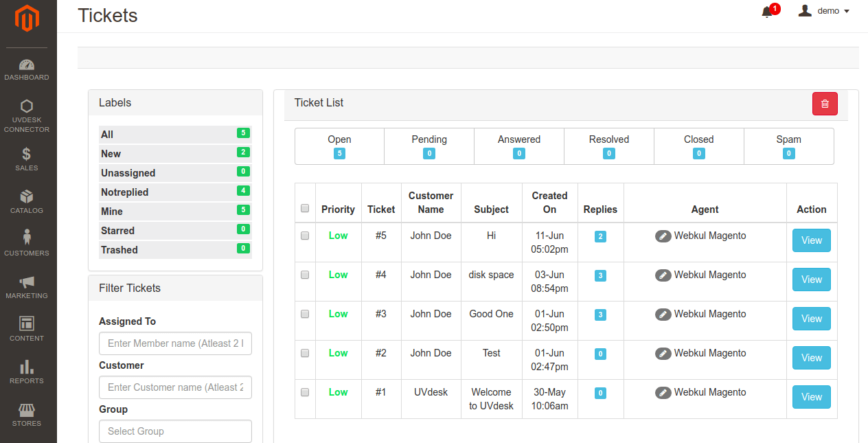Filter by the Starred label
Image resolution: width=868 pixels, height=443 pixels.
point(175,231)
